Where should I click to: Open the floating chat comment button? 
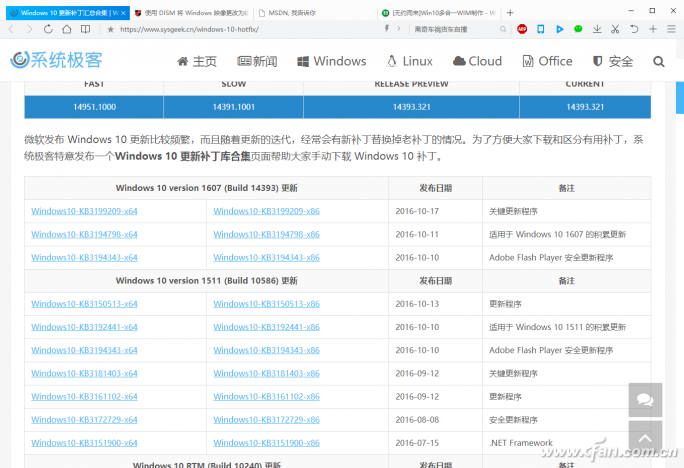click(645, 400)
